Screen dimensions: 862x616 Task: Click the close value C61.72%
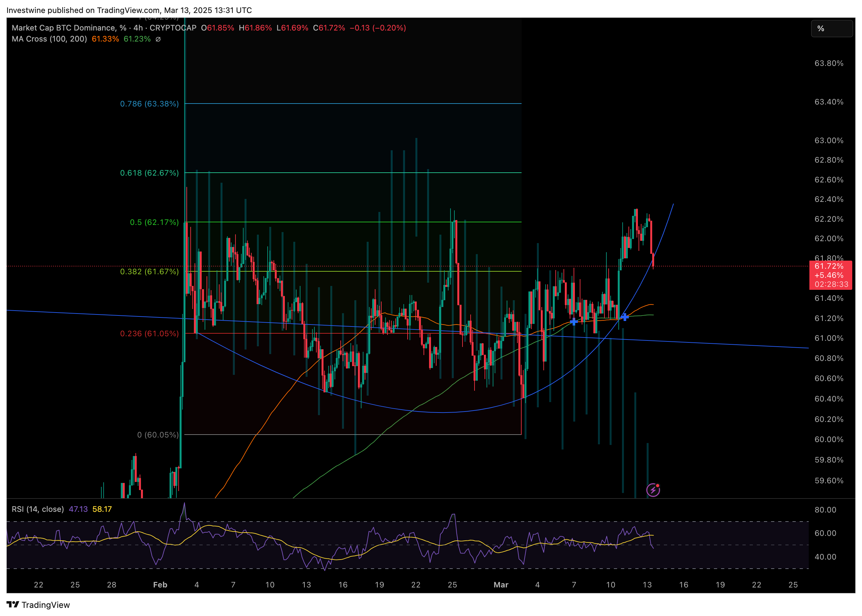329,28
